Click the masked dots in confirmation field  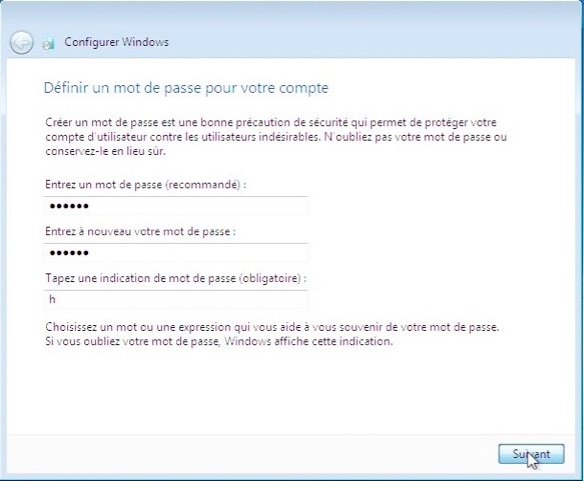(69, 253)
